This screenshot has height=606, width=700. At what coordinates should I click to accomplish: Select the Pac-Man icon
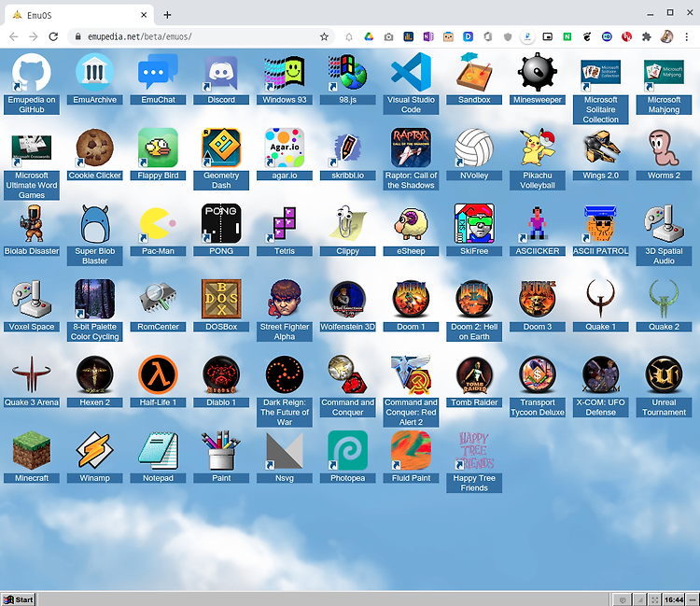(x=158, y=224)
